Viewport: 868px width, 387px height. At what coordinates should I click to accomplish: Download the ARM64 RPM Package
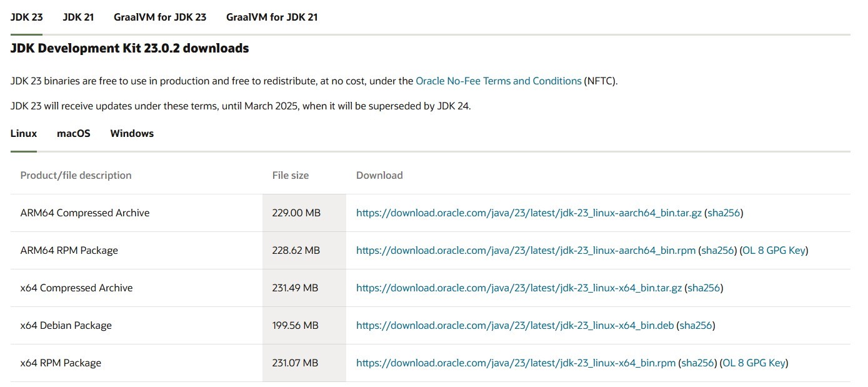coord(525,250)
